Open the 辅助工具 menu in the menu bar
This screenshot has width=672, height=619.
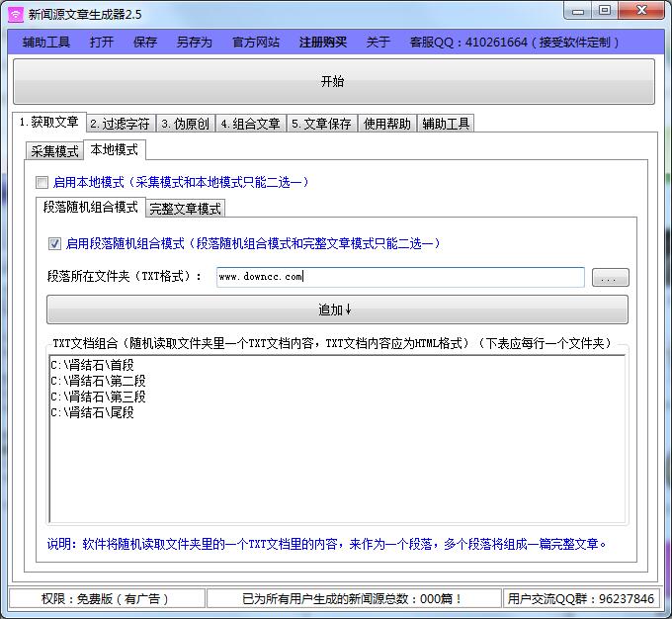pos(45,43)
